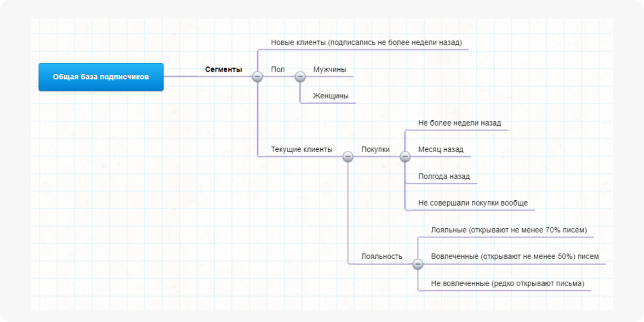Collapse the "Сегменты" branch
This screenshot has height=322, width=644.
[257, 77]
